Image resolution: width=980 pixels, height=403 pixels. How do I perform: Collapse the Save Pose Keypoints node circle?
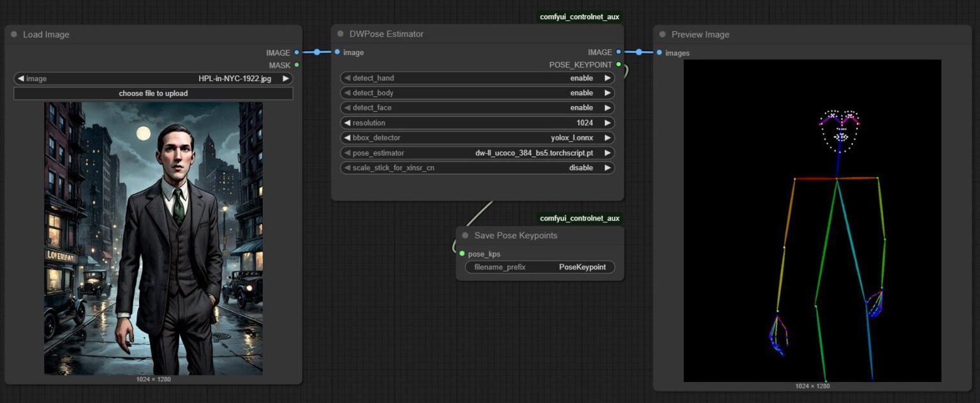click(x=464, y=236)
